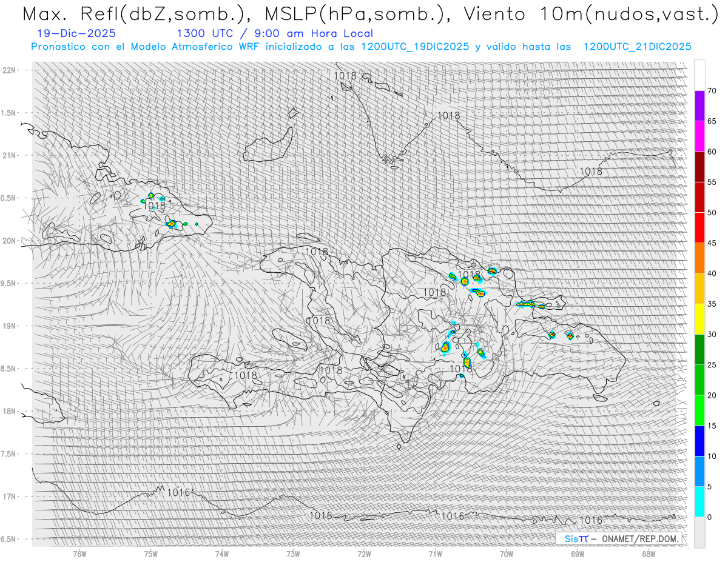Click the 'Pronostico con el Modelo Atmosferico WRF' line
The height and width of the screenshot is (562, 728).
(361, 47)
